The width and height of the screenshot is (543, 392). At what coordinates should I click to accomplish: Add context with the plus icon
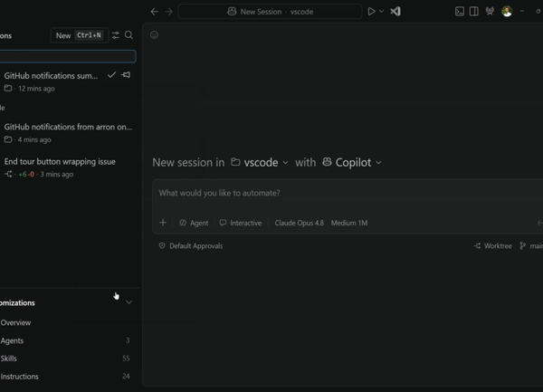point(163,223)
